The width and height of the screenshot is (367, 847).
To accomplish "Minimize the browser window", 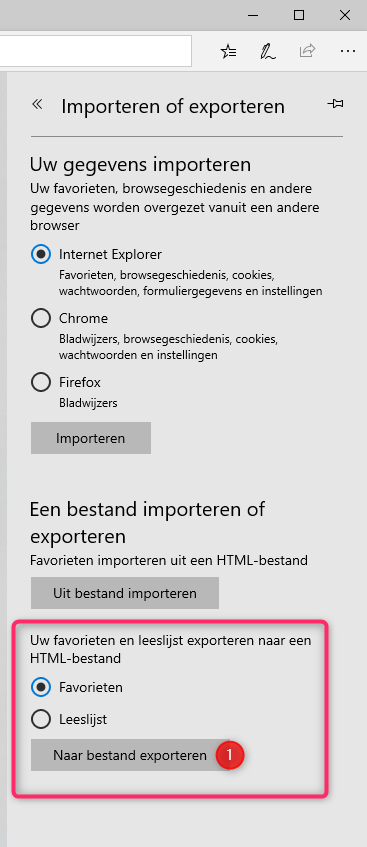I will coord(253,15).
